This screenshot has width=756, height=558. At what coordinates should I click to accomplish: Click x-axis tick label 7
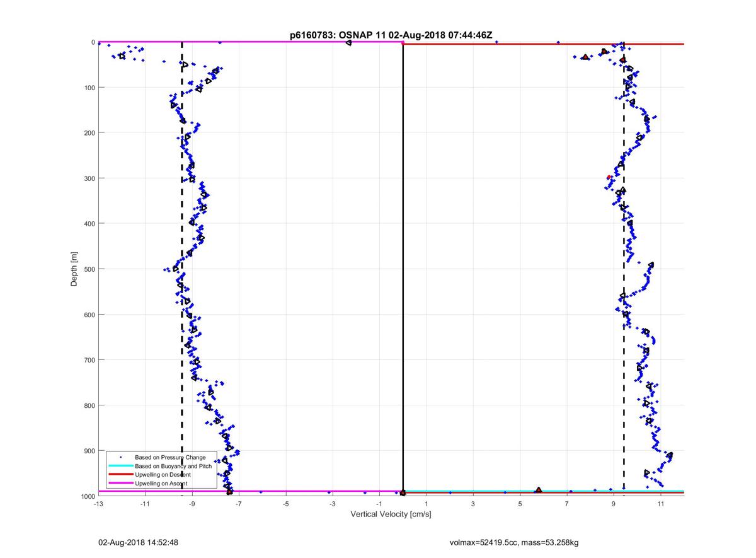click(x=567, y=504)
